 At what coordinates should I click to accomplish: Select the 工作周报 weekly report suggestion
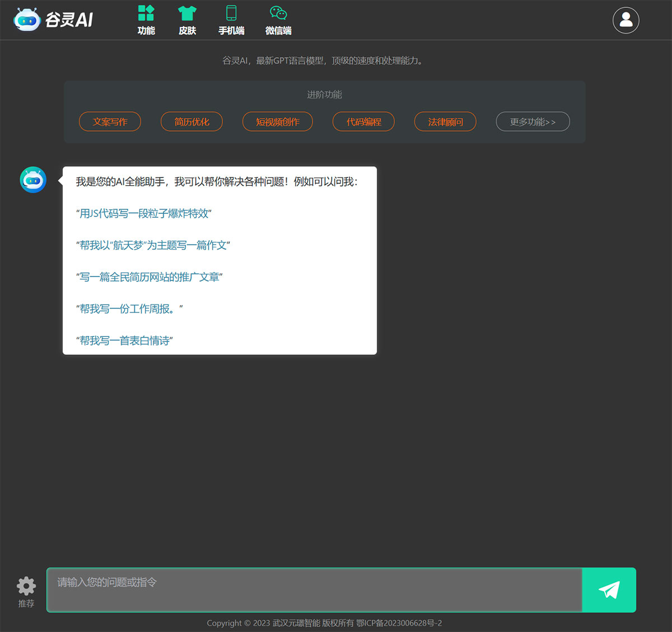pyautogui.click(x=128, y=308)
